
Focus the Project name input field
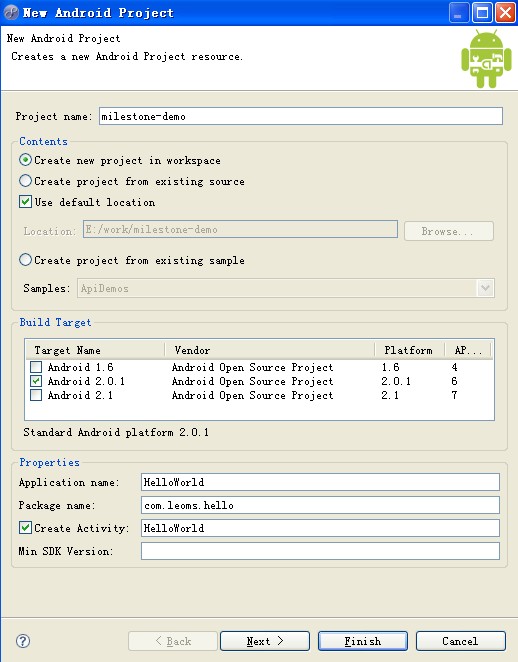pos(301,116)
